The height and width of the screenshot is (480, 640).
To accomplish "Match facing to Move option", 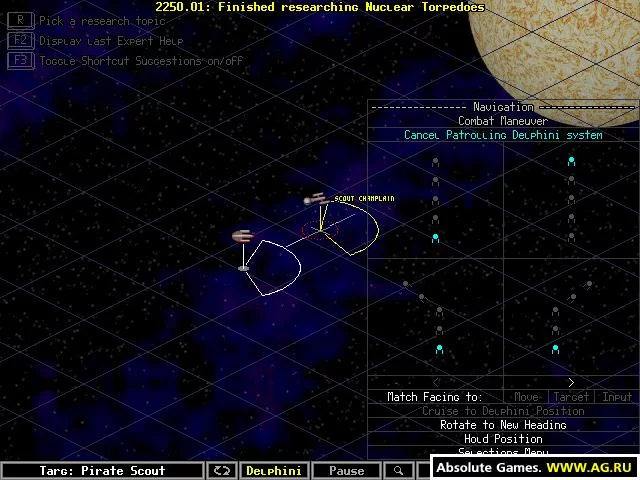I will [x=526, y=397].
